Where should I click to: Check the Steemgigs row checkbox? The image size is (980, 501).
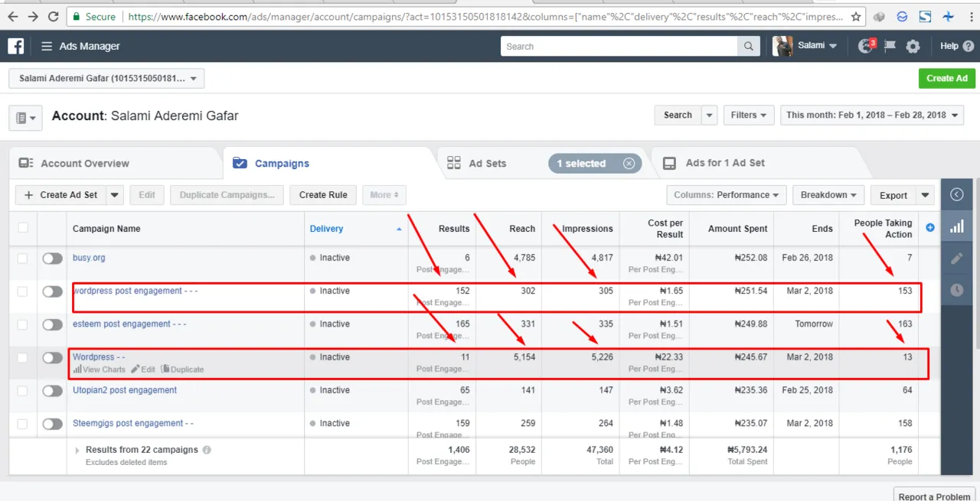coord(23,424)
